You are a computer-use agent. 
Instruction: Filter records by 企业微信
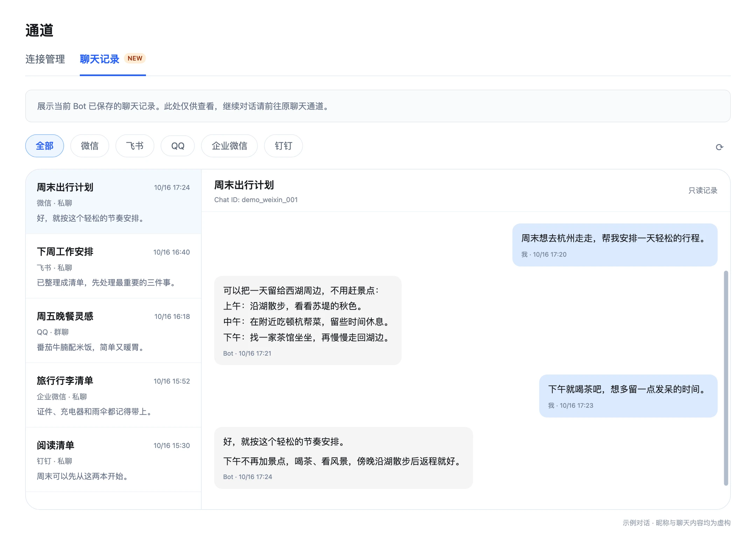click(229, 146)
